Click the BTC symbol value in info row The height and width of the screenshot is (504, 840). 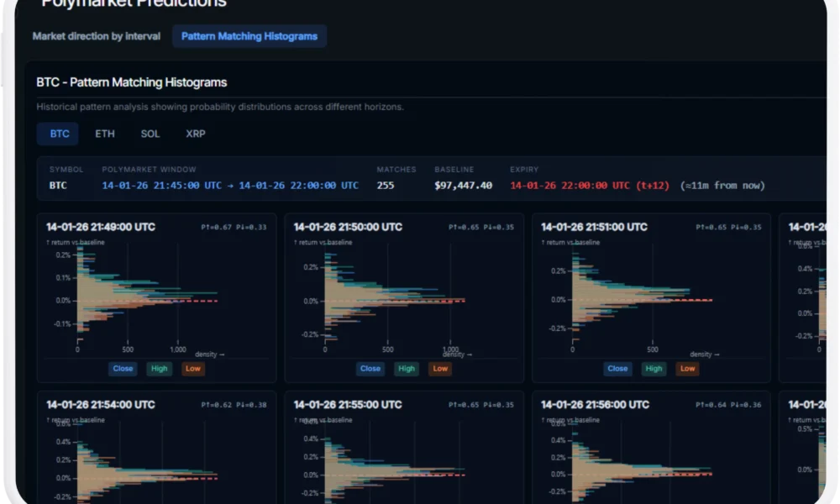click(x=58, y=186)
